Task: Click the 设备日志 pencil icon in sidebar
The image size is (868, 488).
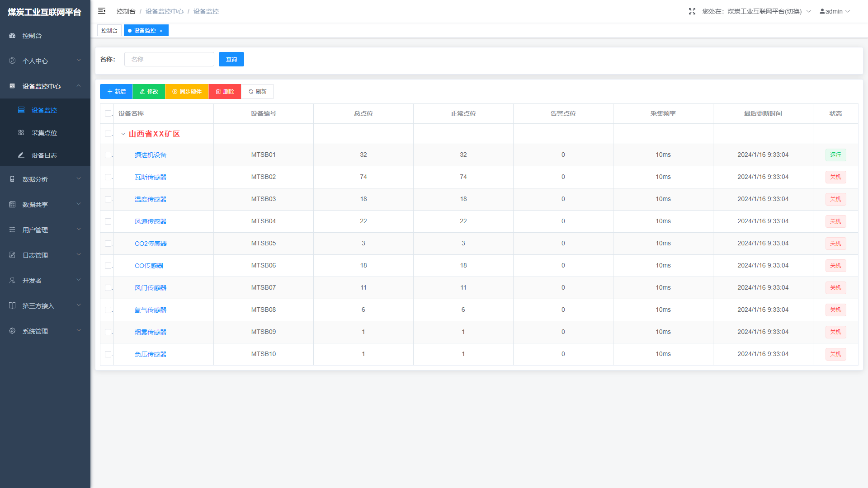Action: [21, 155]
